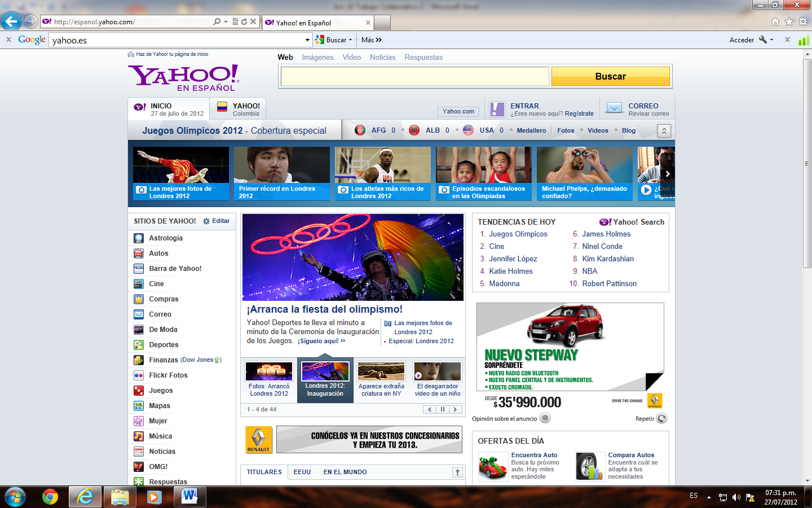This screenshot has height=508, width=812.
Task: Open the Medallero link
Action: [x=532, y=130]
